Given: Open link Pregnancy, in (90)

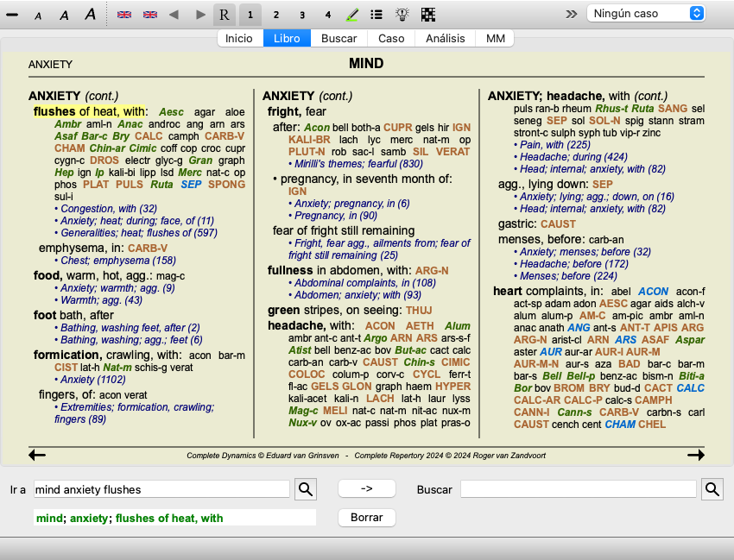Looking at the screenshot, I should tap(336, 216).
